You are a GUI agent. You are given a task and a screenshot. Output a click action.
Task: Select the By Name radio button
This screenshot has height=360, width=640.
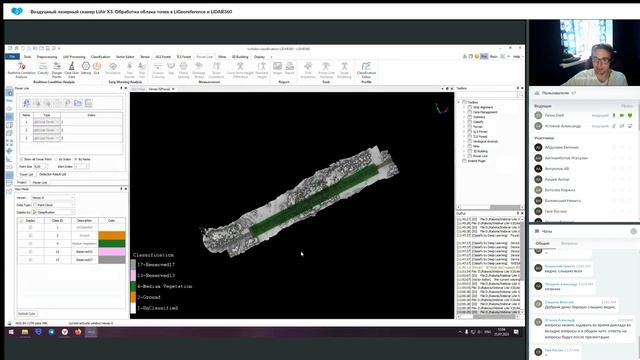coord(76,159)
